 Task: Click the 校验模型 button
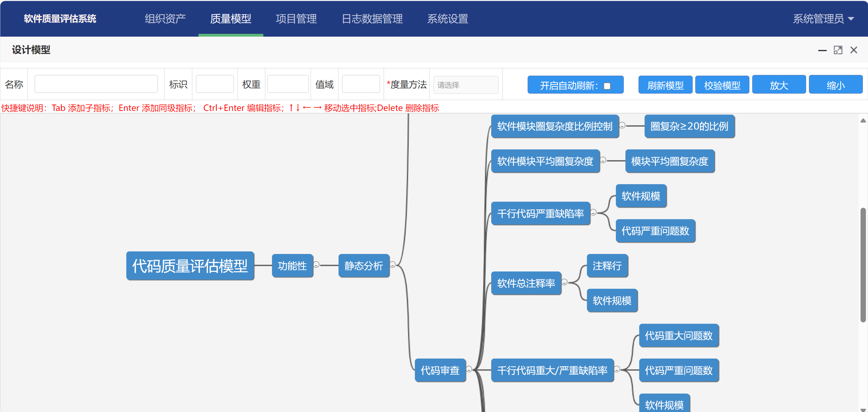(722, 85)
